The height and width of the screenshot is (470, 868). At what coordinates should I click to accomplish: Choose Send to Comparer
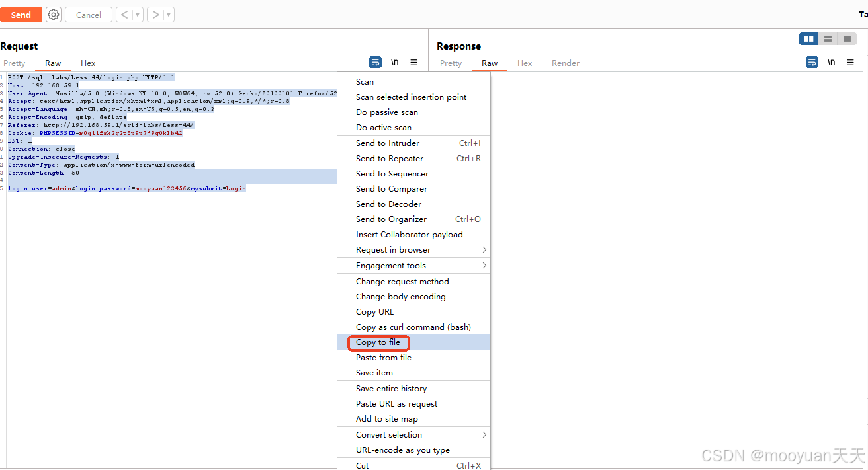pyautogui.click(x=413, y=189)
